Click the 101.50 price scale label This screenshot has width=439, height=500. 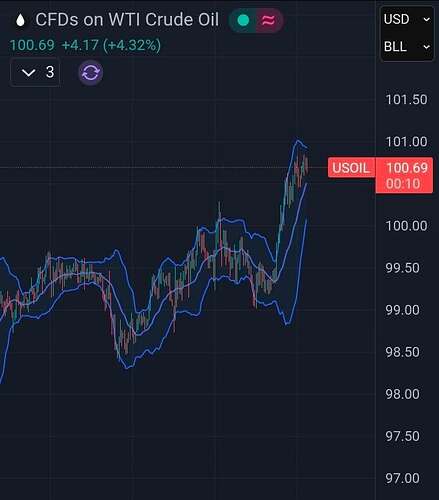click(406, 100)
